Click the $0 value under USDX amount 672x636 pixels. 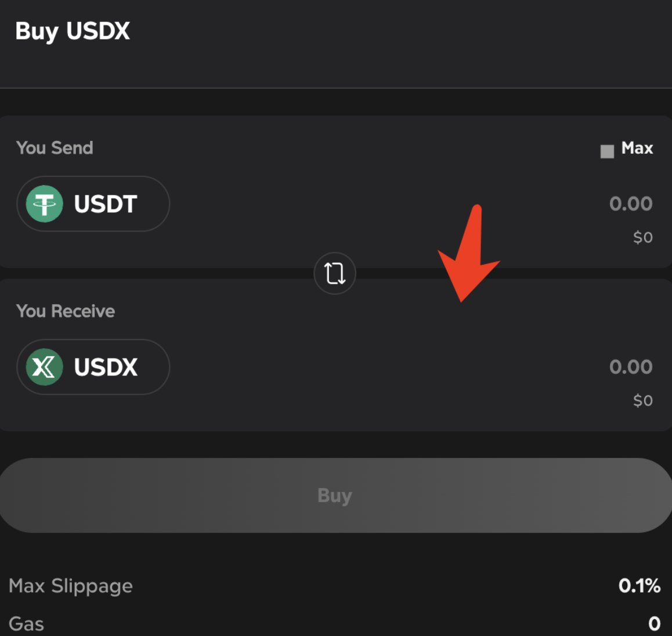click(x=643, y=401)
